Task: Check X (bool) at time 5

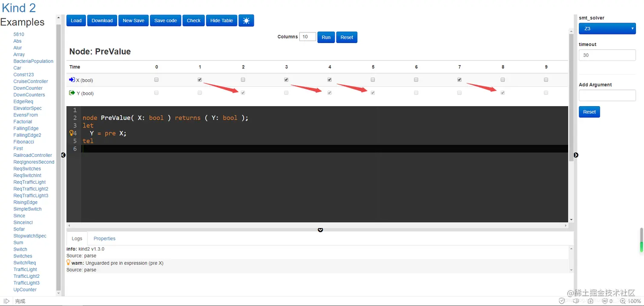Action: tap(373, 80)
